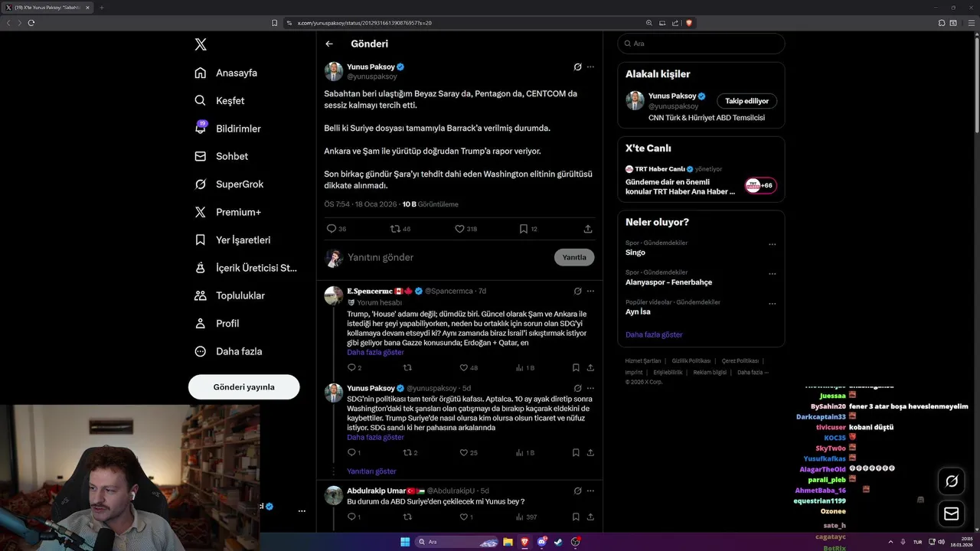The image size is (980, 551).
Task: Open Yunus Paksoy profile avatar on post
Action: click(334, 71)
